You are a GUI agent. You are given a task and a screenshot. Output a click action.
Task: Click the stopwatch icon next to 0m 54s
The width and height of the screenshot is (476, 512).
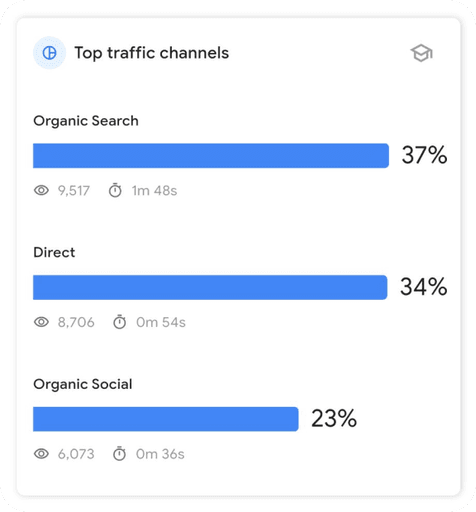coord(119,322)
